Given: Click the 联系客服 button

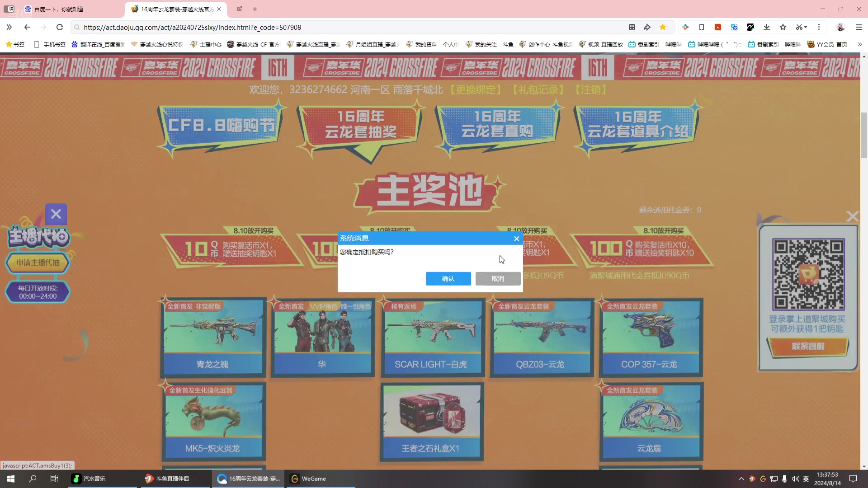Looking at the screenshot, I should tap(808, 347).
